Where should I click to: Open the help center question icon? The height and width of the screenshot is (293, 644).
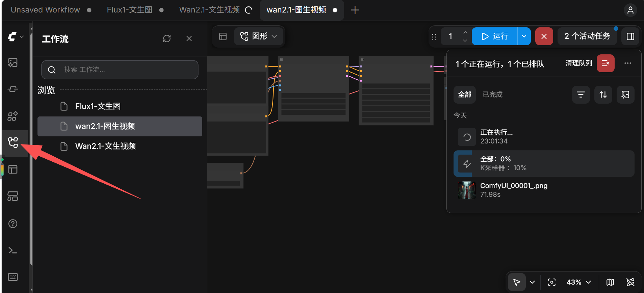(x=13, y=223)
